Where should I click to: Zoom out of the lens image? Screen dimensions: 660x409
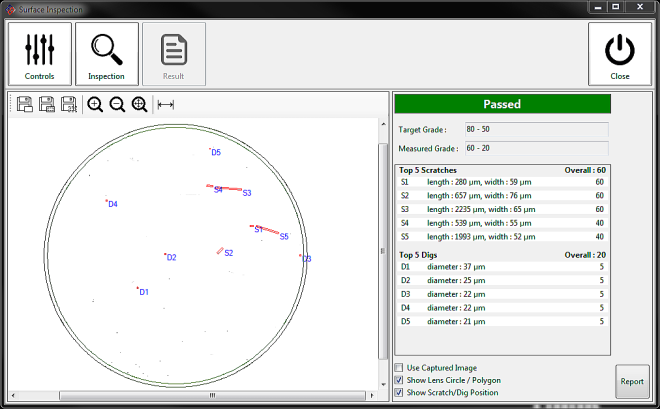click(x=117, y=105)
